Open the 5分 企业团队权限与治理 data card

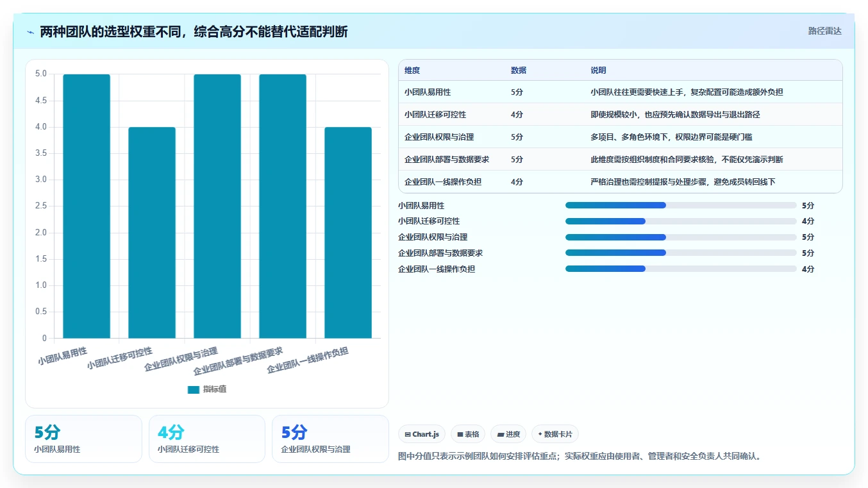(330, 439)
